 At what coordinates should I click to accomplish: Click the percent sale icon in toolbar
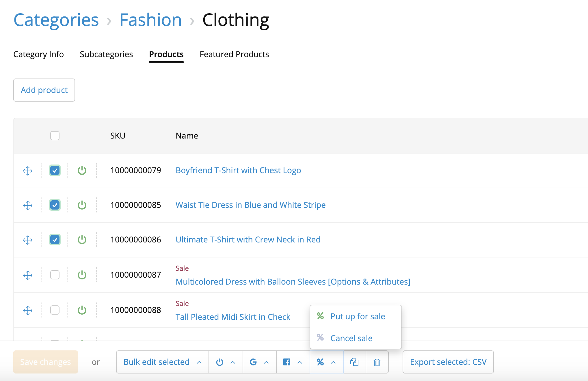pyautogui.click(x=320, y=362)
